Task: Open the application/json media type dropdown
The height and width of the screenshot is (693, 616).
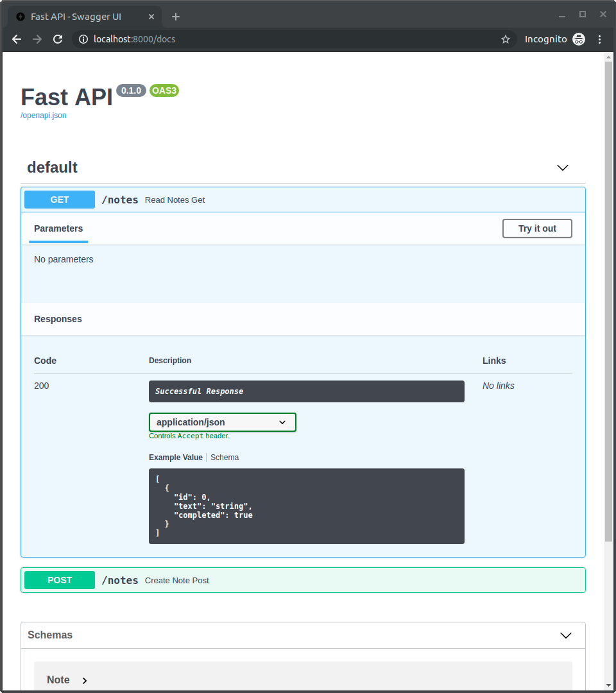Action: (222, 422)
